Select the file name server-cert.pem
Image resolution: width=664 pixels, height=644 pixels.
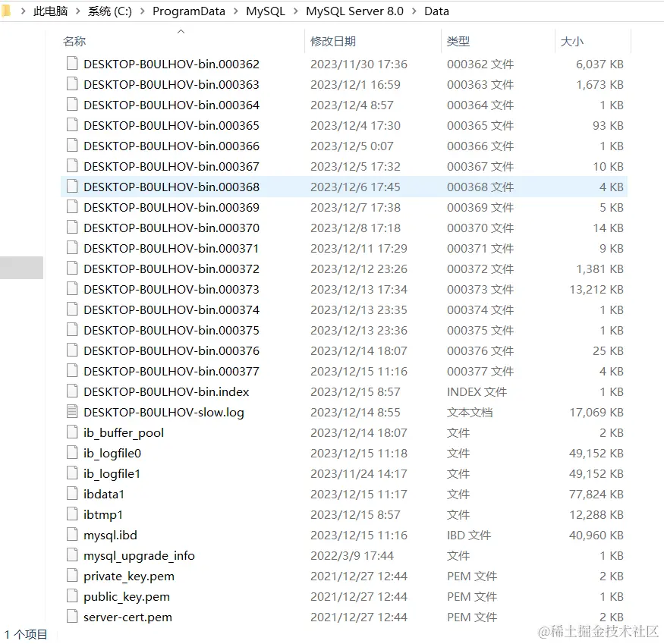128,617
